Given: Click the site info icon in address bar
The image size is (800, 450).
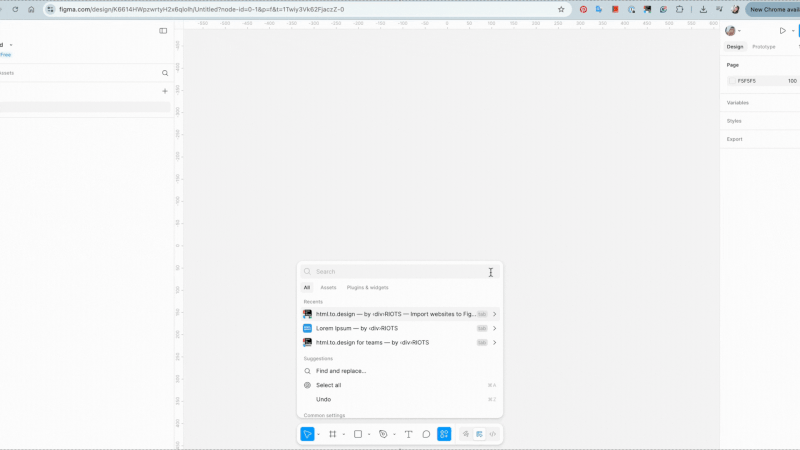Looking at the screenshot, I should pyautogui.click(x=50, y=9).
